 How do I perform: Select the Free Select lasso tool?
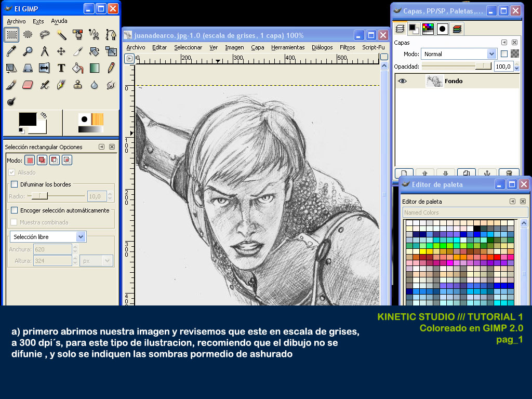pos(45,35)
